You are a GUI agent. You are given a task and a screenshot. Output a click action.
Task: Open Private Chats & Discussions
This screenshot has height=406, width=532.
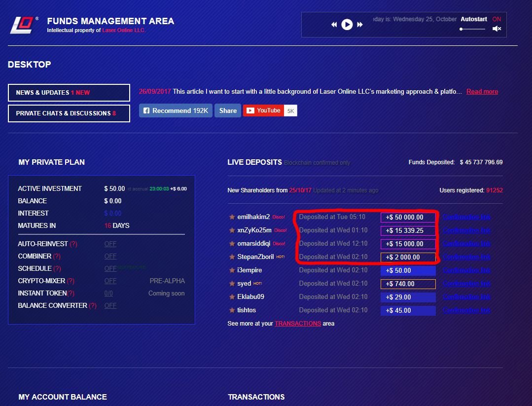pyautogui.click(x=69, y=113)
